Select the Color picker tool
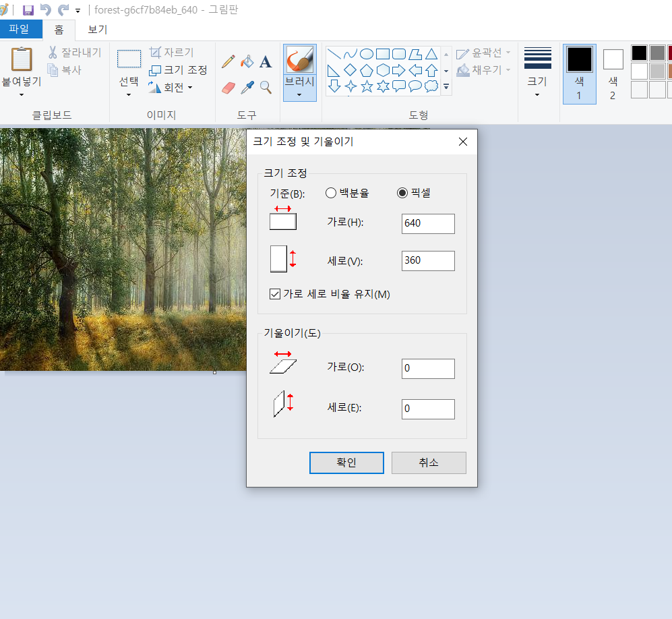Image resolution: width=672 pixels, height=619 pixels. click(x=247, y=88)
